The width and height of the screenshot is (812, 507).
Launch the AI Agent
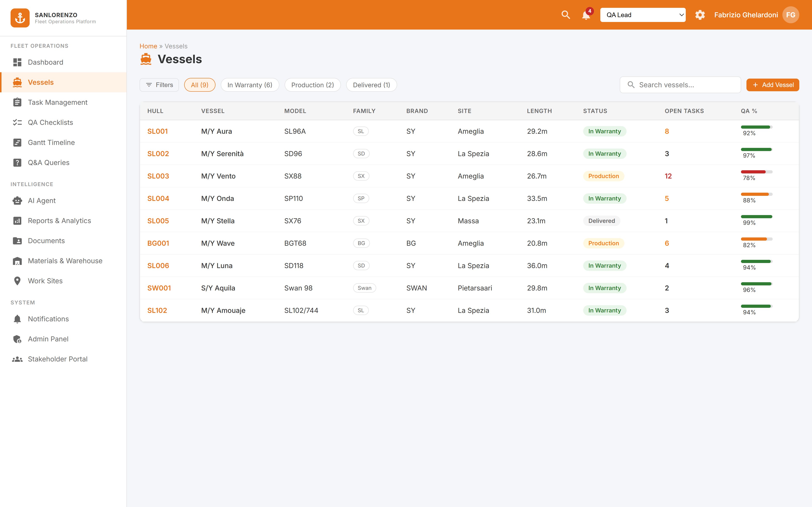coord(42,200)
